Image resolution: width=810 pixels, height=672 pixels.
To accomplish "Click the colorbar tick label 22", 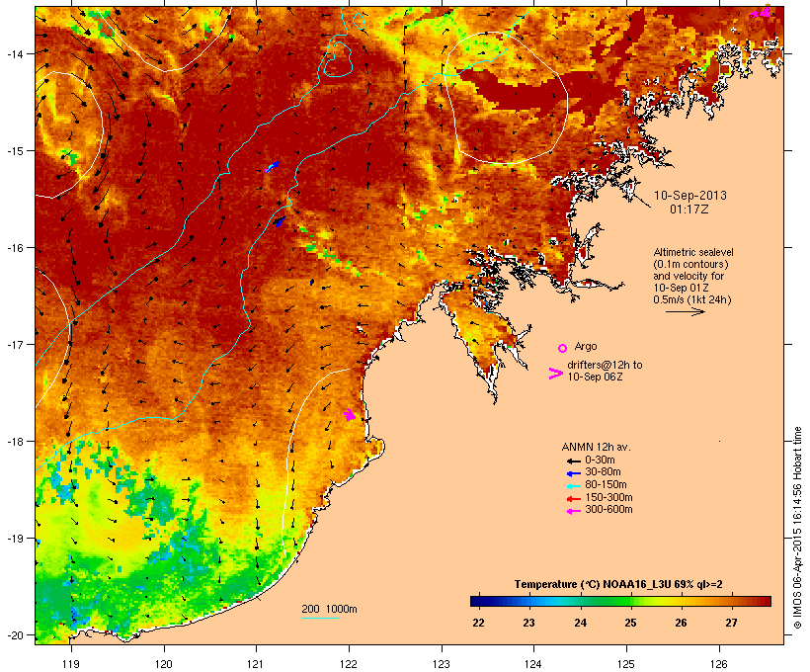I will pyautogui.click(x=478, y=623).
